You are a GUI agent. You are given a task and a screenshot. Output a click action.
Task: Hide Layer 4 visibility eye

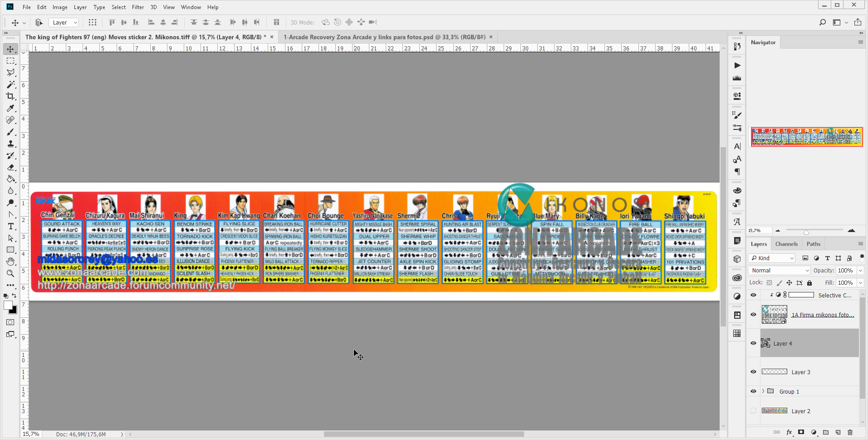tap(753, 343)
